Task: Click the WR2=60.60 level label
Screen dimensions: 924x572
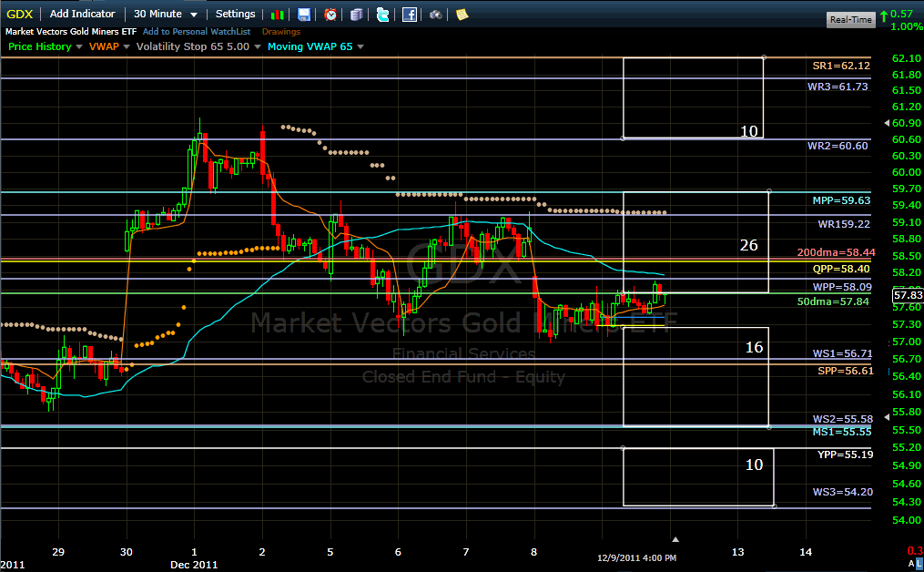Action: click(x=838, y=146)
